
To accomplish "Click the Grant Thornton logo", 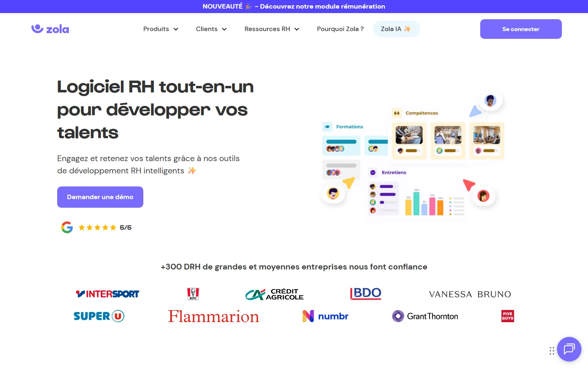I will [425, 316].
